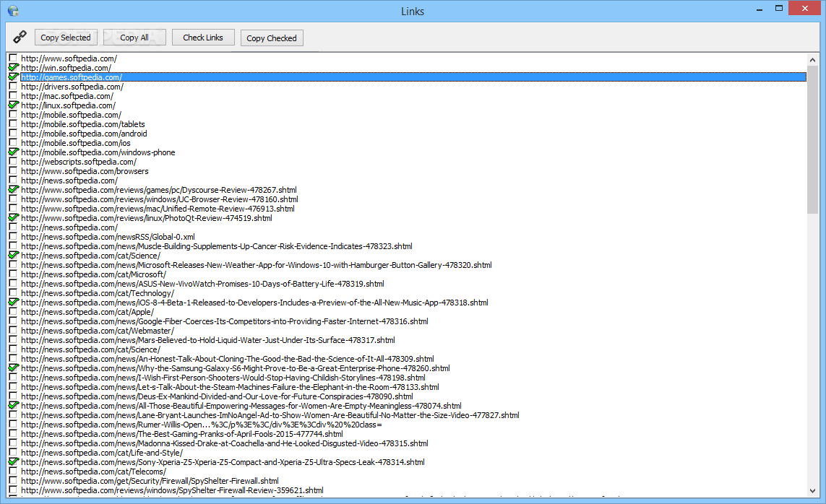Select the Muscle-Building-Supplements news link

point(217,246)
